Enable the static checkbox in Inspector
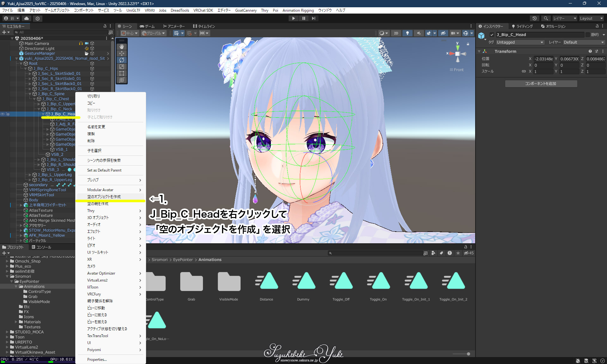This screenshot has width=607, height=364. pyautogui.click(x=588, y=35)
